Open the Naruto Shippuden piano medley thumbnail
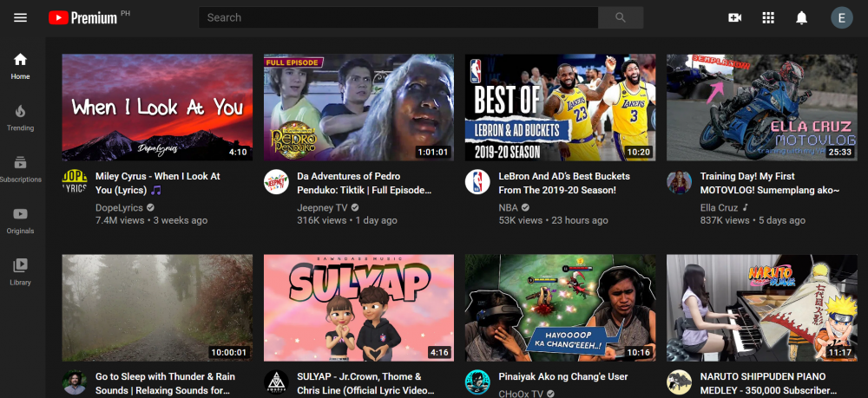This screenshot has height=398, width=868. coord(761,307)
